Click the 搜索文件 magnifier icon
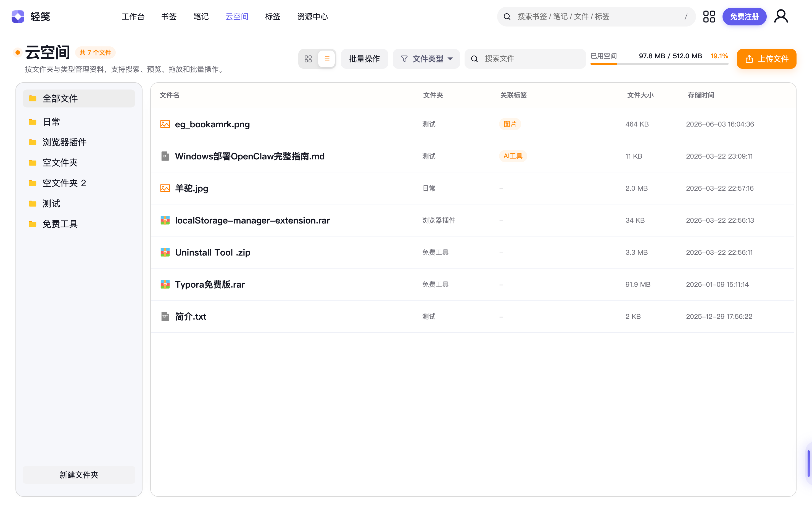Image resolution: width=812 pixels, height=510 pixels. (x=474, y=59)
